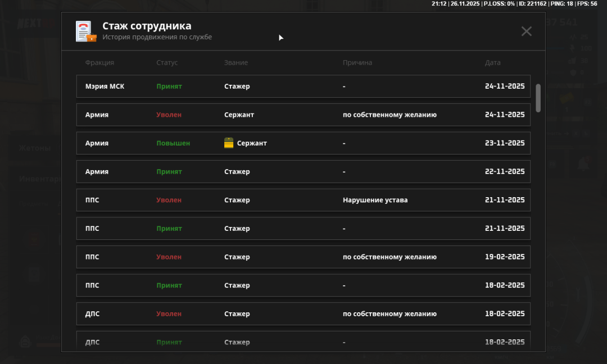Click the Статус column header

pyautogui.click(x=167, y=63)
